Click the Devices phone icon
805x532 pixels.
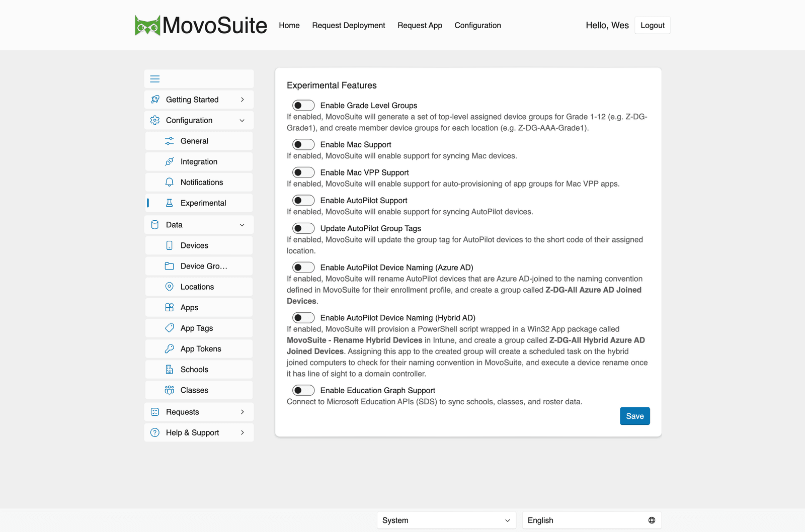pyautogui.click(x=170, y=245)
